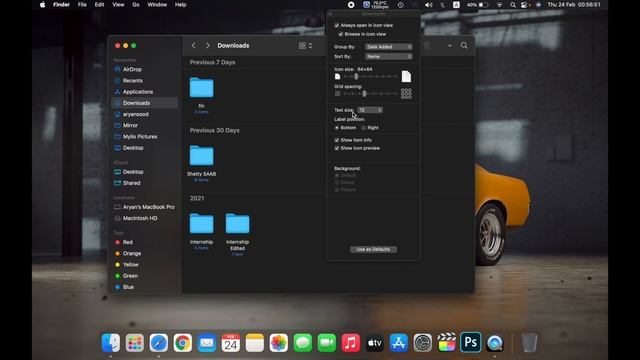Select the Downloads sidebar item

coord(144,103)
